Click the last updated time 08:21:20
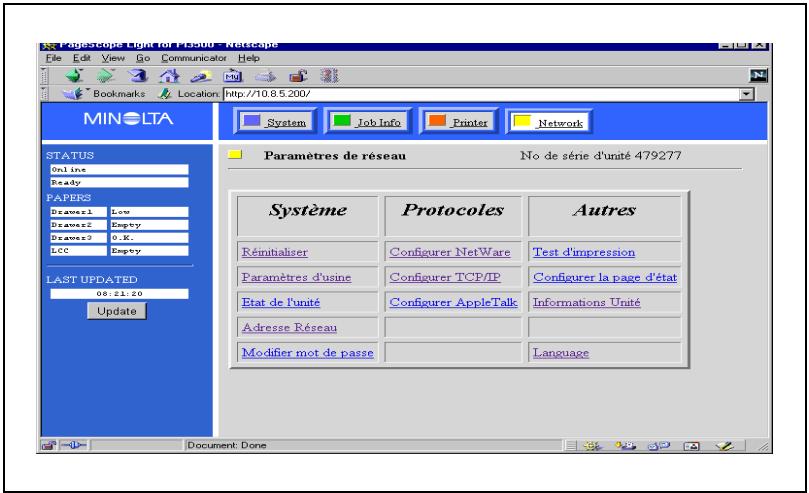809x493 pixels. click(x=119, y=293)
